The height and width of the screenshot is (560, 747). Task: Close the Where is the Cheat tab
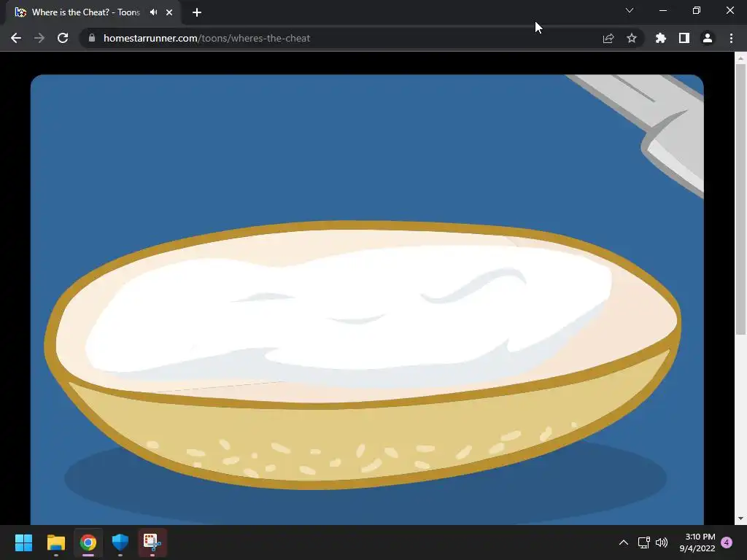(x=169, y=12)
